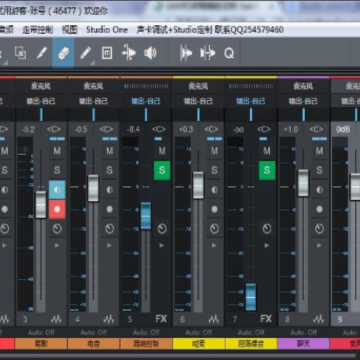Open the output selector on channel 4
Image resolution: width=360 pixels, height=360 pixels.
point(93,101)
